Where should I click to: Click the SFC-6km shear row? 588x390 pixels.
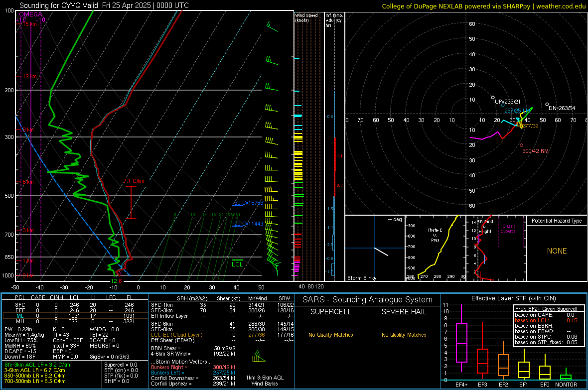click(222, 324)
